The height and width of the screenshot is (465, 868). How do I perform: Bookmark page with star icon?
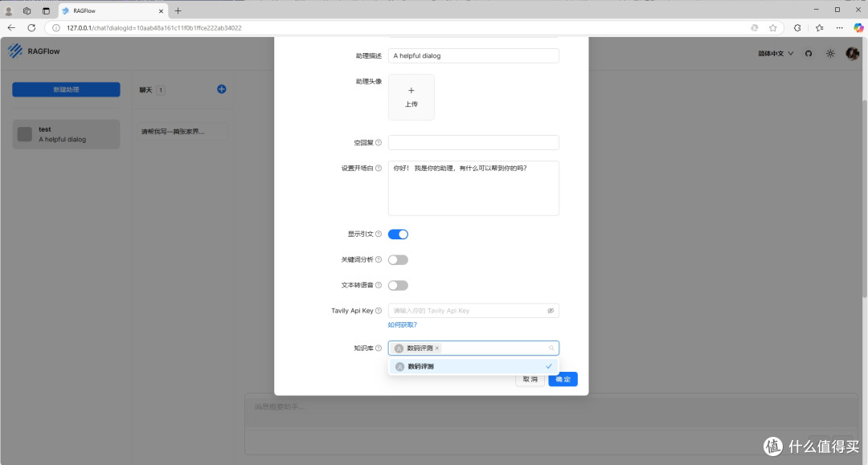coord(773,27)
